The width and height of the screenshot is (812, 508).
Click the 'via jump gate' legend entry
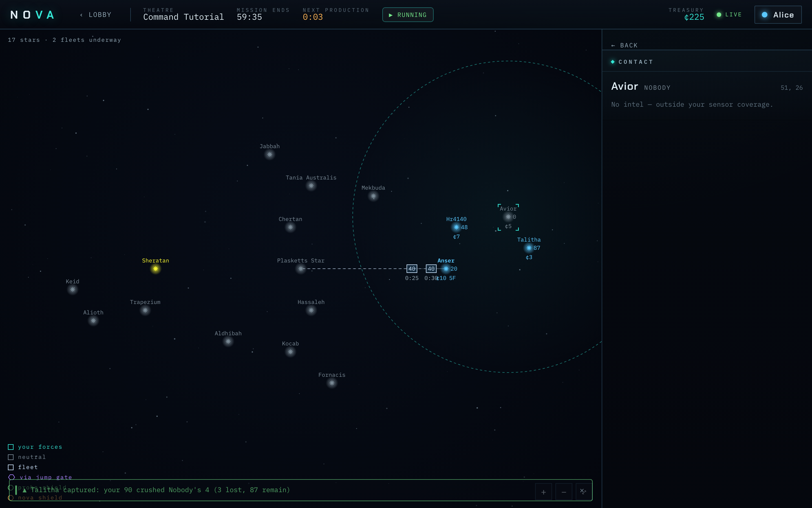40,477
